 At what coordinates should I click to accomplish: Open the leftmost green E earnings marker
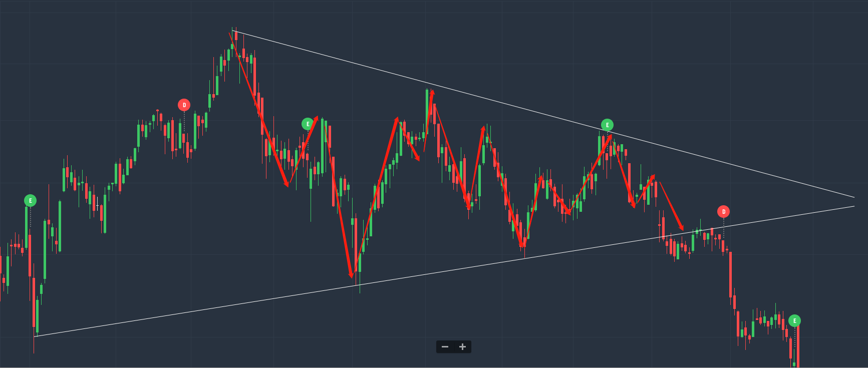(31, 201)
